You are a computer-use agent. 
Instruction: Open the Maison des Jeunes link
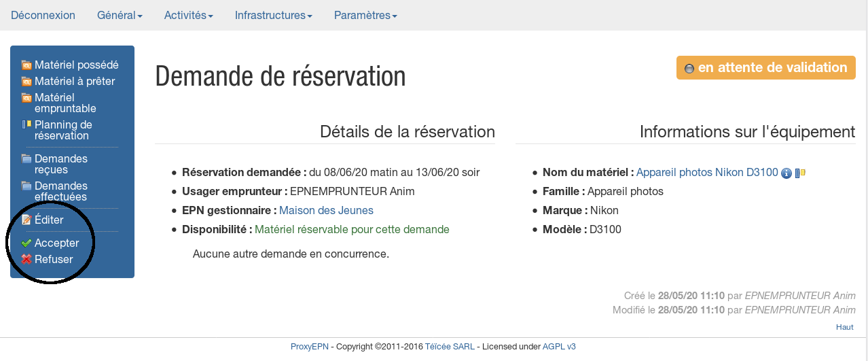click(x=326, y=211)
